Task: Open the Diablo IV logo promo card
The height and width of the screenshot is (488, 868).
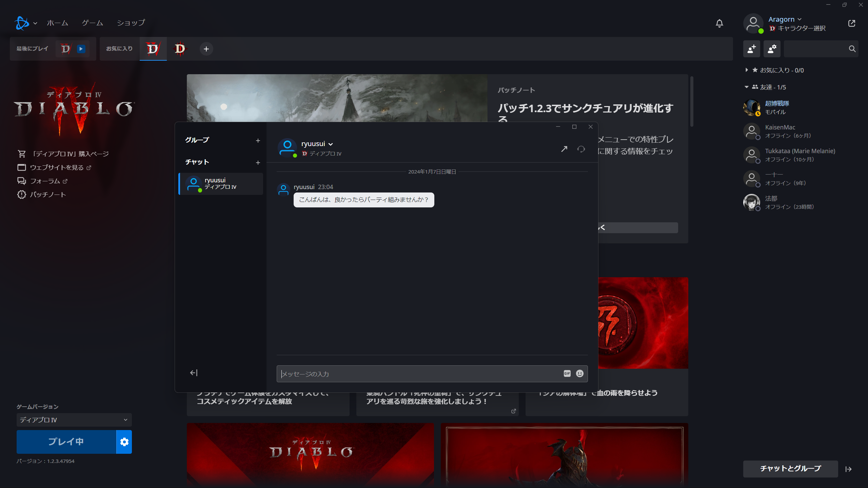Action: click(x=310, y=454)
